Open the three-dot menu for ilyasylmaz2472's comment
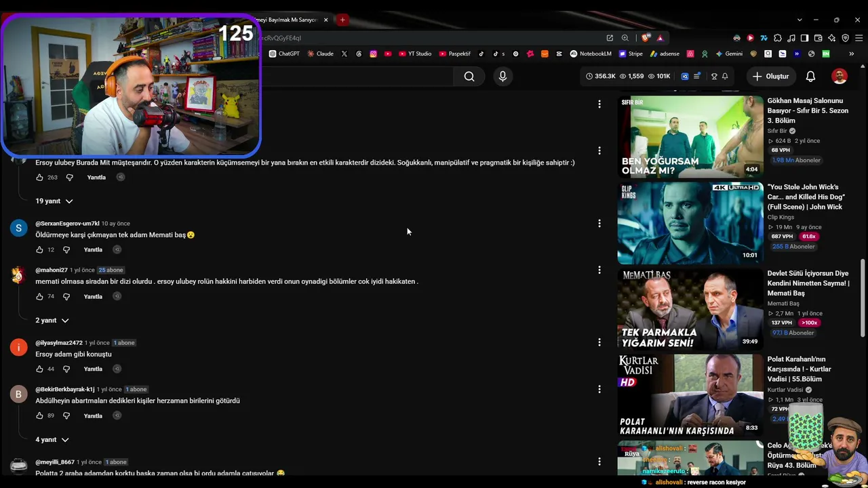The image size is (868, 488). (599, 342)
